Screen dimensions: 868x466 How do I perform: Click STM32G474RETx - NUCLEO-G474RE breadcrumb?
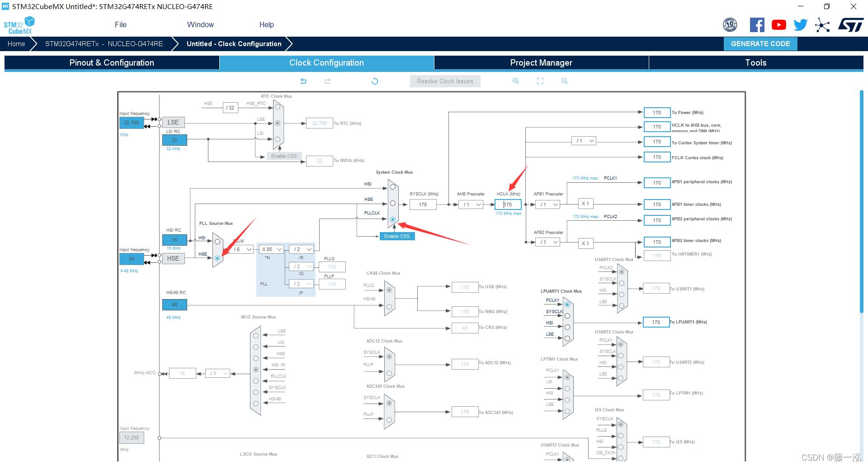(104, 44)
